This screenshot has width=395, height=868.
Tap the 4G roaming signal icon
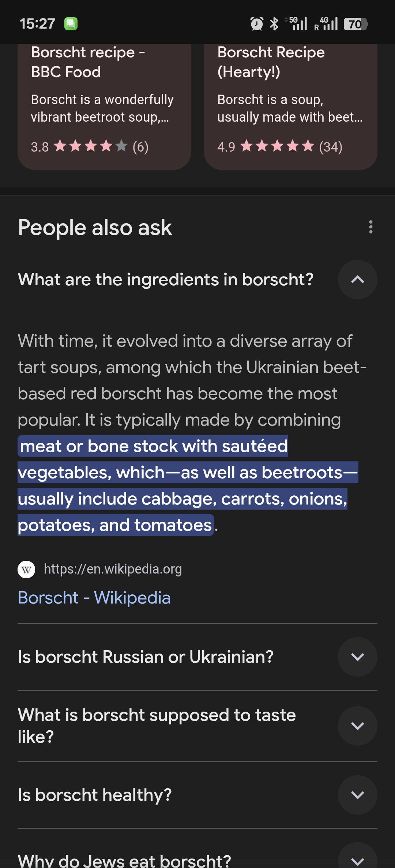click(x=326, y=24)
